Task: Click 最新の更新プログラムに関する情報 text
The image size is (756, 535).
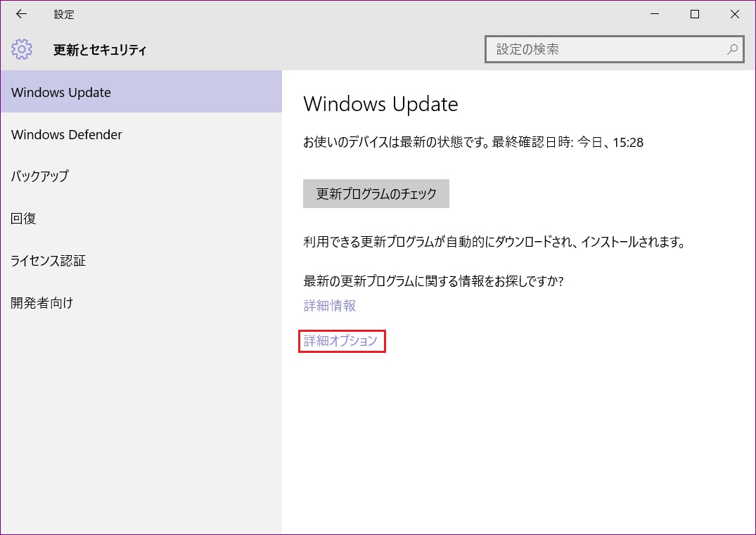Action: point(433,281)
